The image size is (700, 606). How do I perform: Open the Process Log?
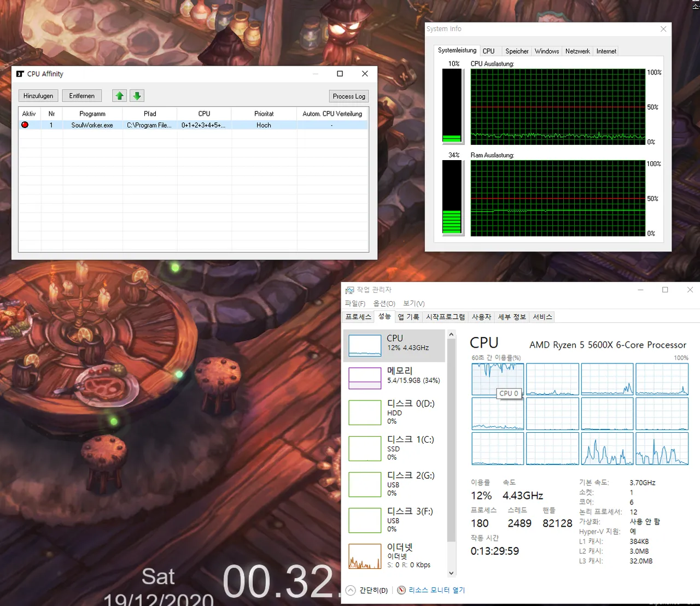(x=348, y=96)
